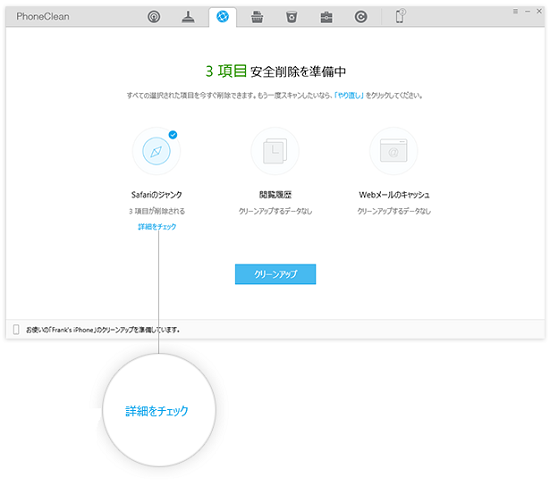This screenshot has height=486, width=550.
Task: Open the Restore circular arrow icon
Action: (361, 16)
